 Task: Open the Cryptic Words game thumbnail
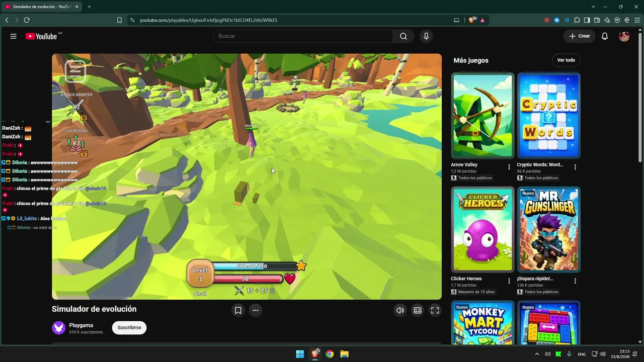[549, 116]
